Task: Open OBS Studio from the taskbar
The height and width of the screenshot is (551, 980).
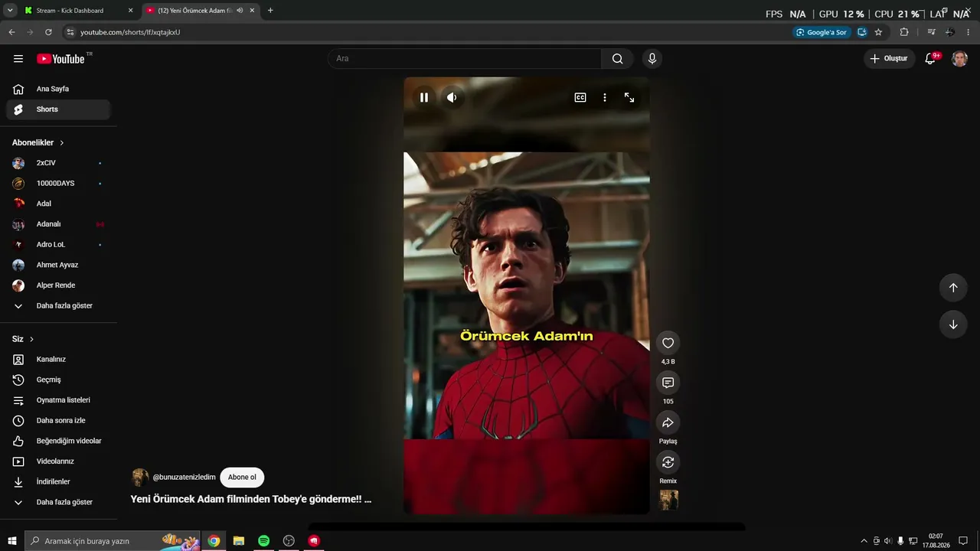Action: click(289, 541)
